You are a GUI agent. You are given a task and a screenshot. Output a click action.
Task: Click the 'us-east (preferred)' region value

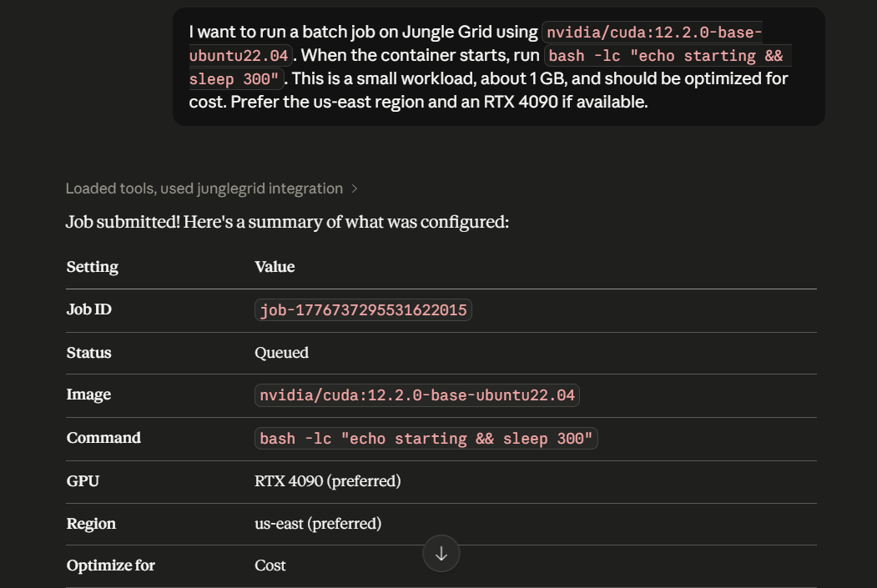tap(318, 524)
